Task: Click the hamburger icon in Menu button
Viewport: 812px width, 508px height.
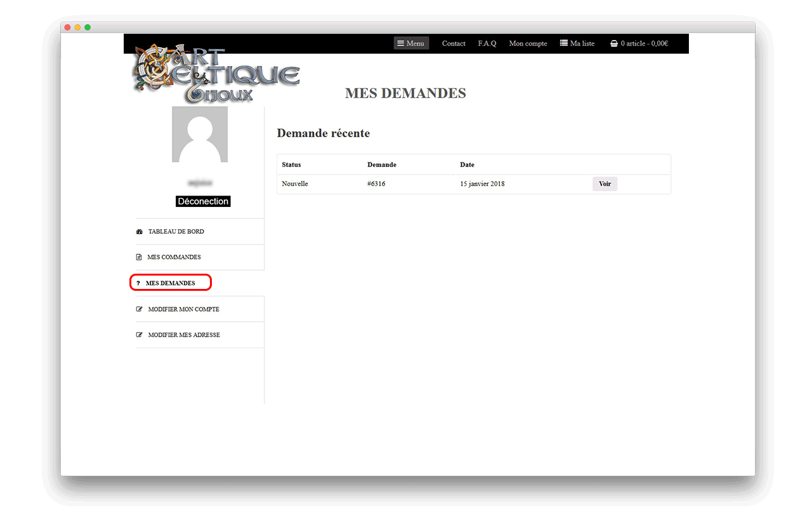Action: coord(400,43)
